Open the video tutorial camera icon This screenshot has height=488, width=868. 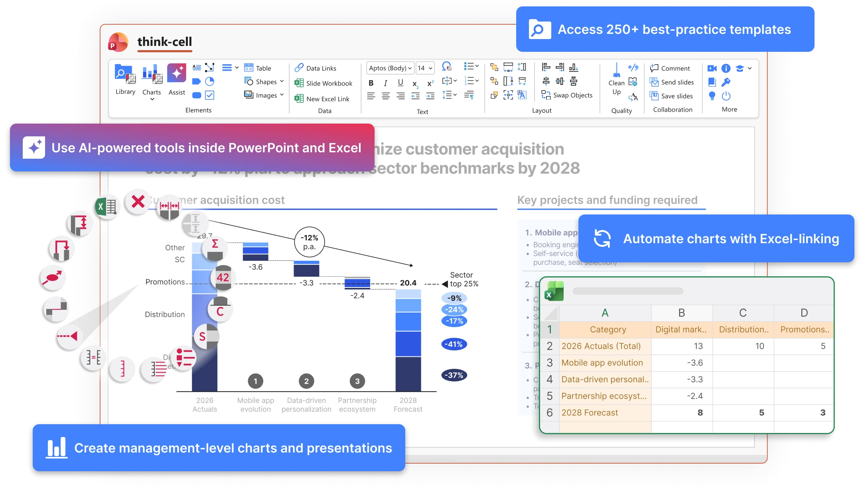click(x=712, y=68)
